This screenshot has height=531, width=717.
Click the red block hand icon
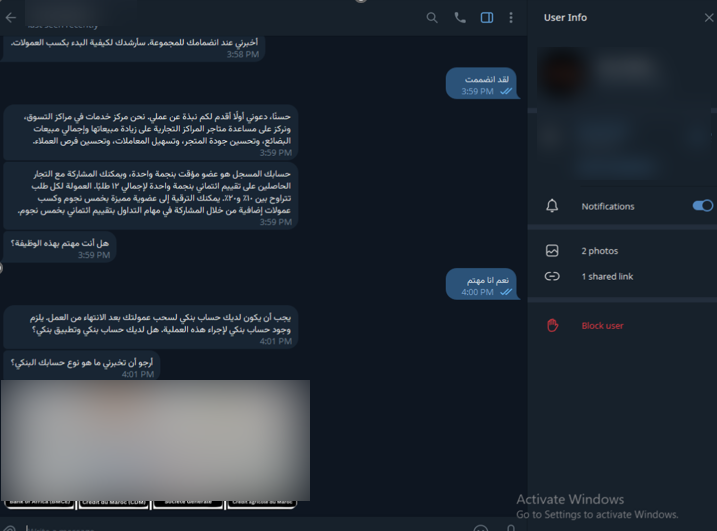552,326
